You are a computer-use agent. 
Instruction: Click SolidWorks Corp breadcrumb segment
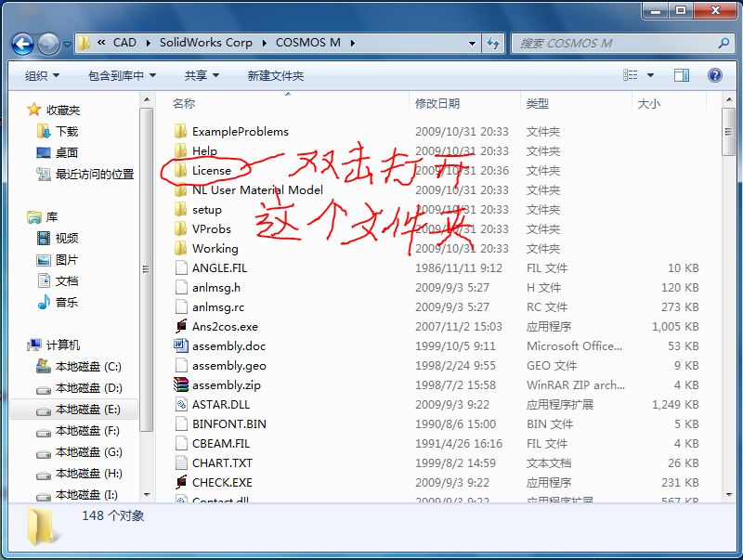(x=205, y=43)
